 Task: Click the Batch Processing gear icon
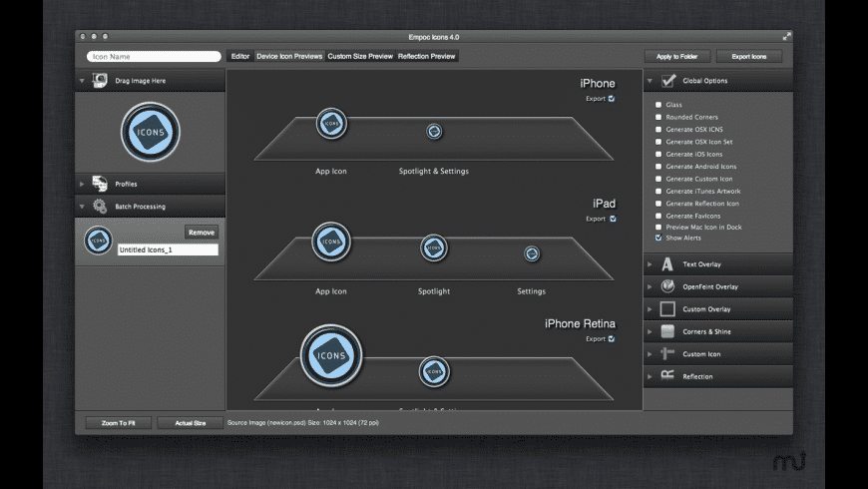pos(100,207)
